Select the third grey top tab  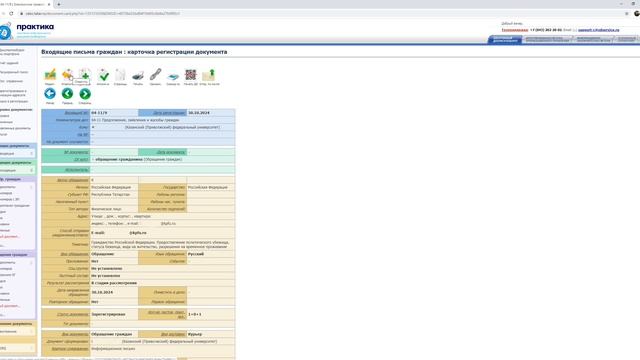click(593, 40)
